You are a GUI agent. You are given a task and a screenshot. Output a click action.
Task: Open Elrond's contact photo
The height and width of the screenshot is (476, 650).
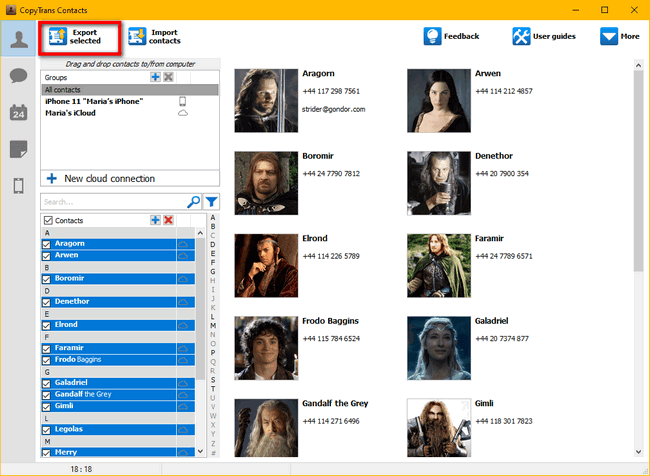[266, 265]
